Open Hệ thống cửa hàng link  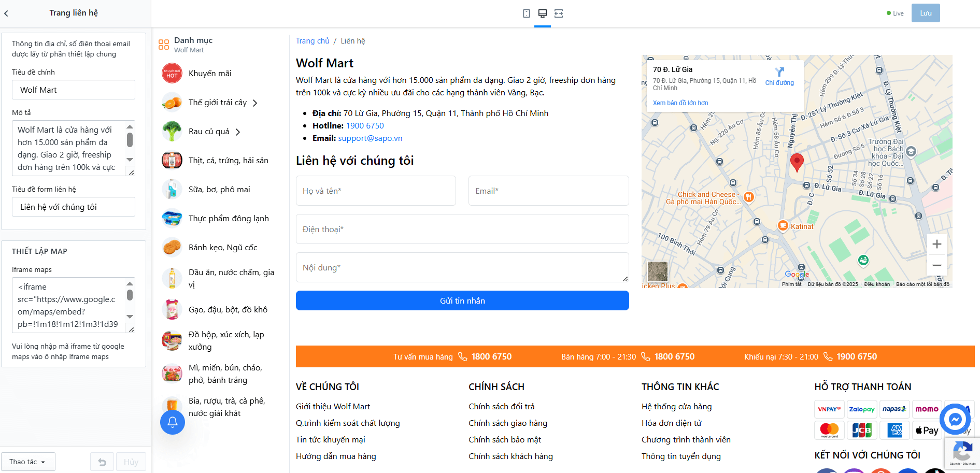tap(677, 407)
